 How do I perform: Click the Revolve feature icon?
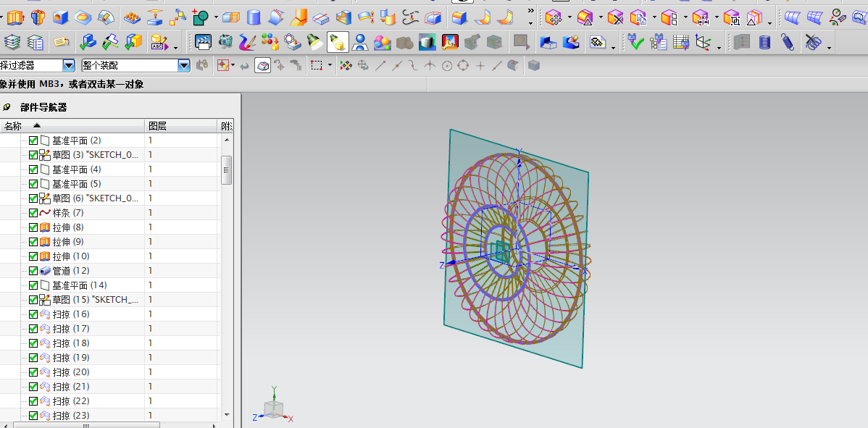(x=38, y=18)
